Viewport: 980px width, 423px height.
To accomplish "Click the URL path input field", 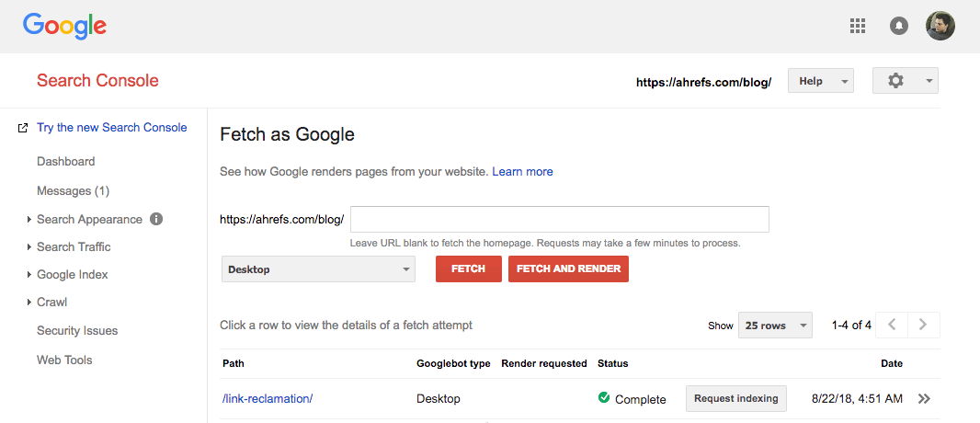I will click(x=559, y=220).
